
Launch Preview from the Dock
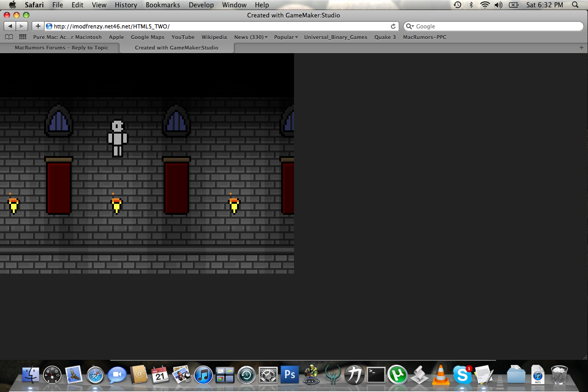click(182, 375)
